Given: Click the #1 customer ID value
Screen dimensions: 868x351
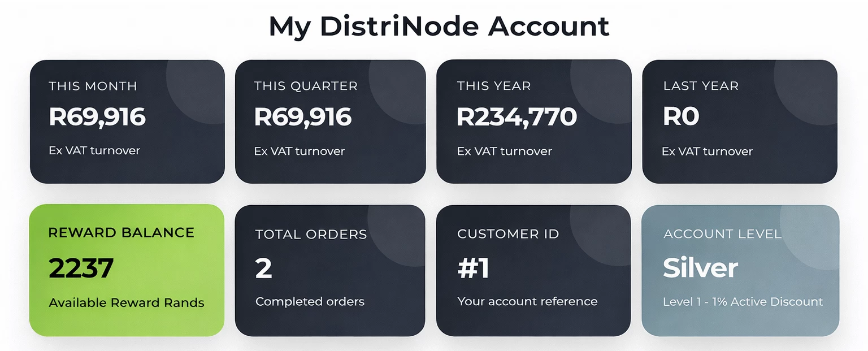Looking at the screenshot, I should 474,268.
